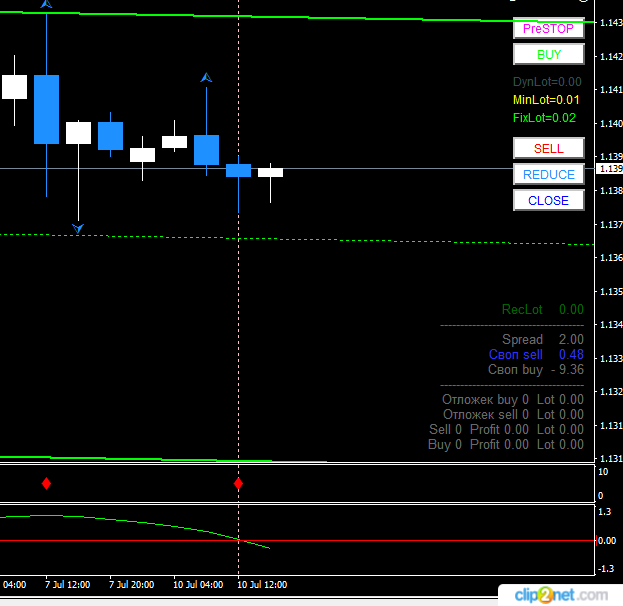The image size is (623, 606).
Task: Click the Buy 0 Profit 0.00 row
Action: [x=506, y=445]
